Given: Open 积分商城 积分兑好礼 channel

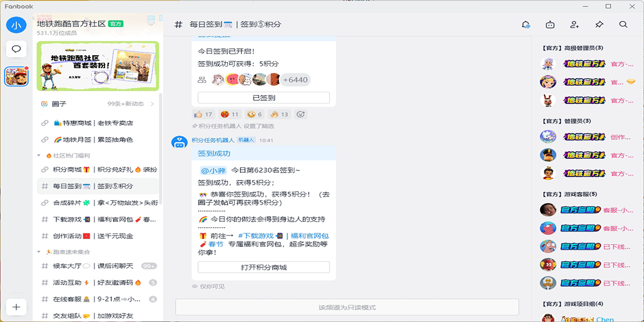Looking at the screenshot, I should (x=97, y=170).
